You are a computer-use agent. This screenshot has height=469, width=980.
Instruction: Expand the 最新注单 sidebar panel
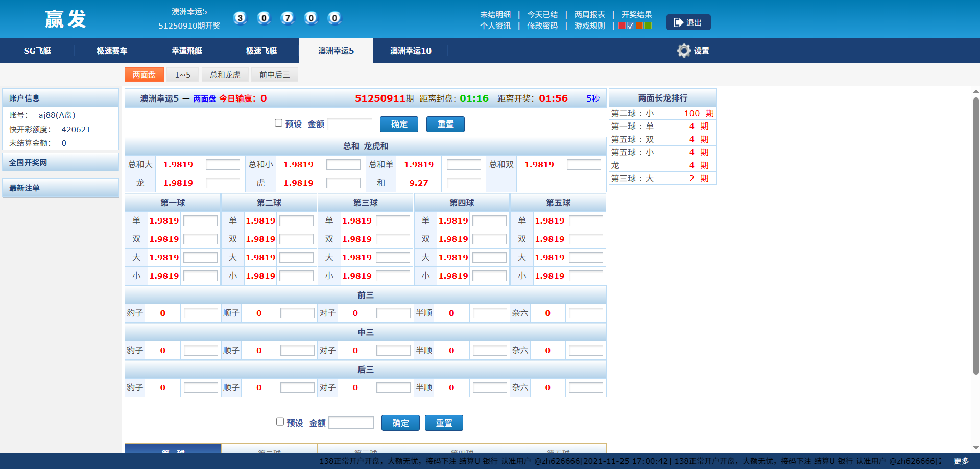tap(60, 188)
